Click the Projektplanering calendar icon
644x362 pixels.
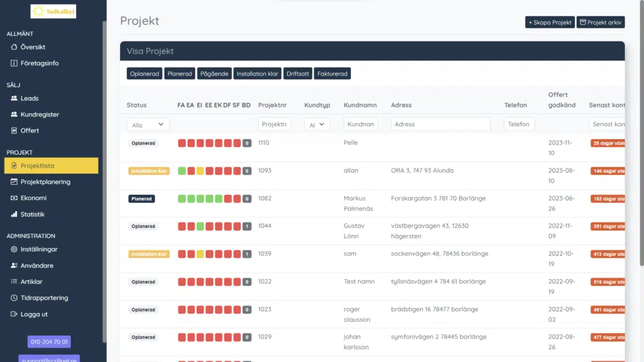point(14,182)
